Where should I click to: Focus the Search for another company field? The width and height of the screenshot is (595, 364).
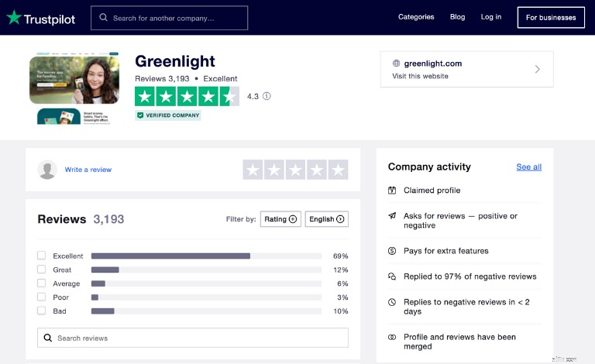click(x=169, y=18)
